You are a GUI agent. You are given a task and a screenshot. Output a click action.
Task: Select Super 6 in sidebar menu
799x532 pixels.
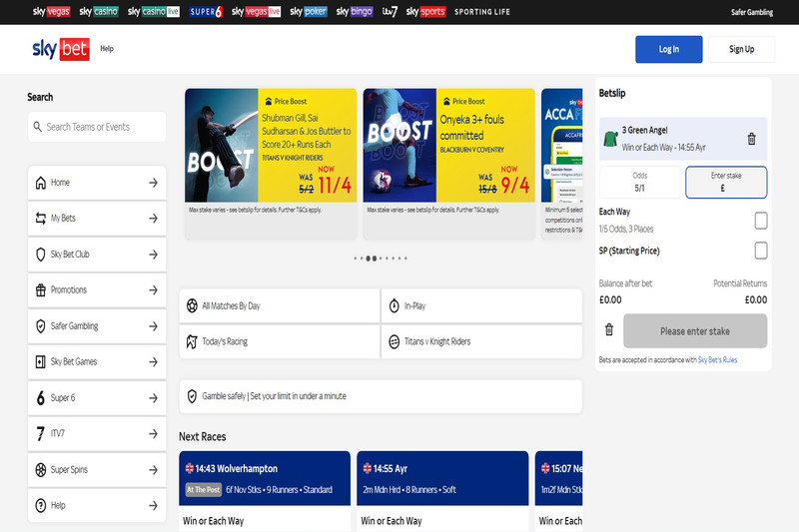97,397
